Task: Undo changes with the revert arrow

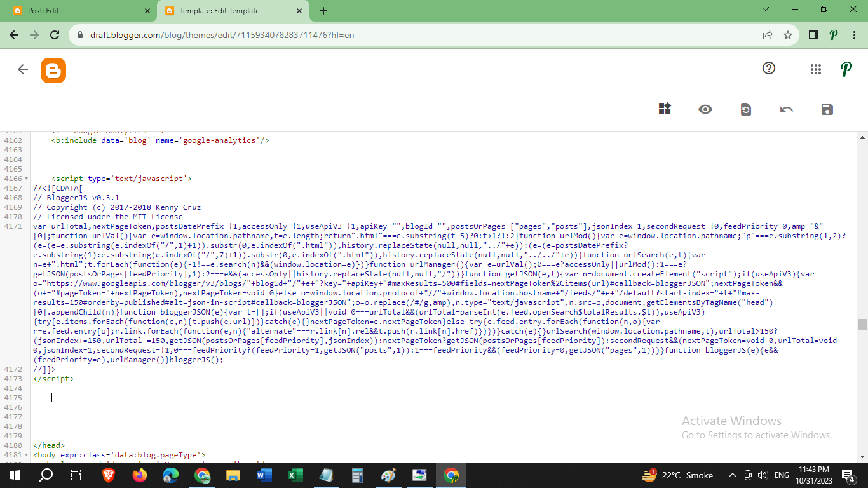Action: pos(787,109)
